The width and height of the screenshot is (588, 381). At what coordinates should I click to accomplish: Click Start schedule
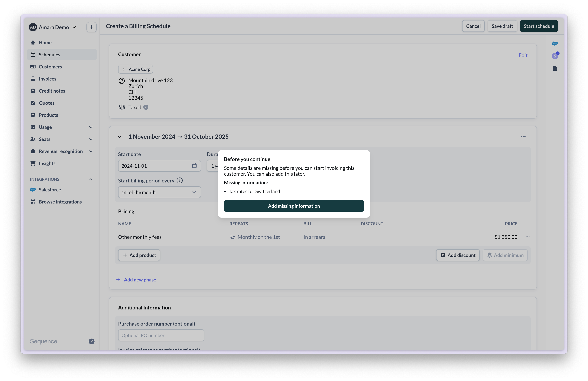(539, 26)
